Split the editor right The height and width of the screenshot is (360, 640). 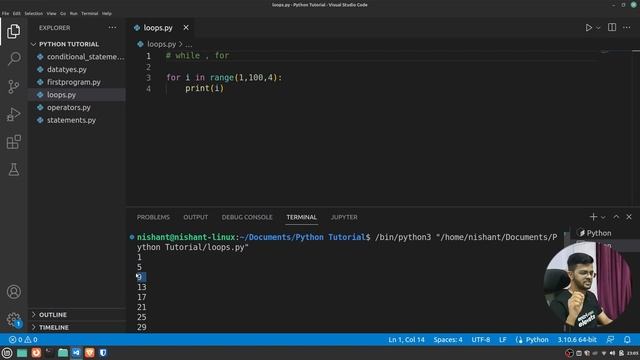[612, 27]
